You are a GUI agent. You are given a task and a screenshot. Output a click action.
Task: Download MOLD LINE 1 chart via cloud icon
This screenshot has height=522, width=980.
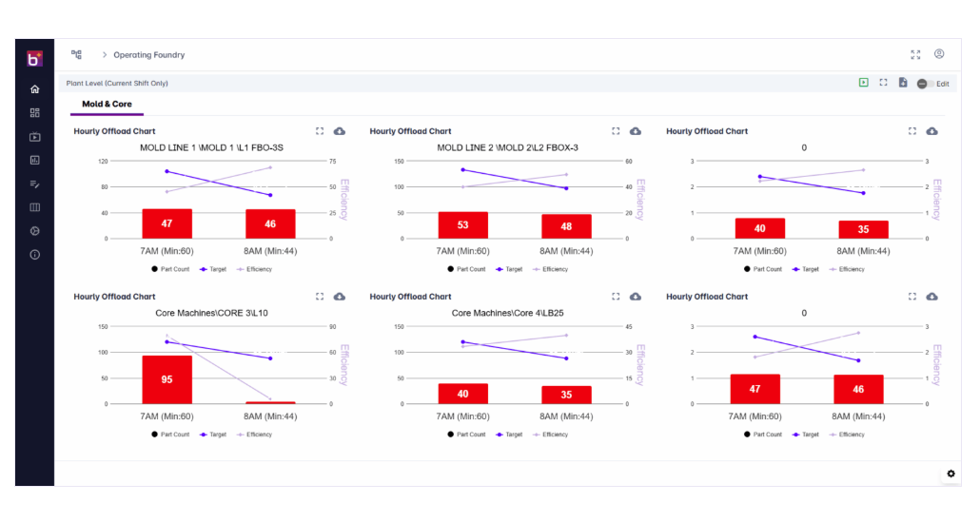click(340, 131)
